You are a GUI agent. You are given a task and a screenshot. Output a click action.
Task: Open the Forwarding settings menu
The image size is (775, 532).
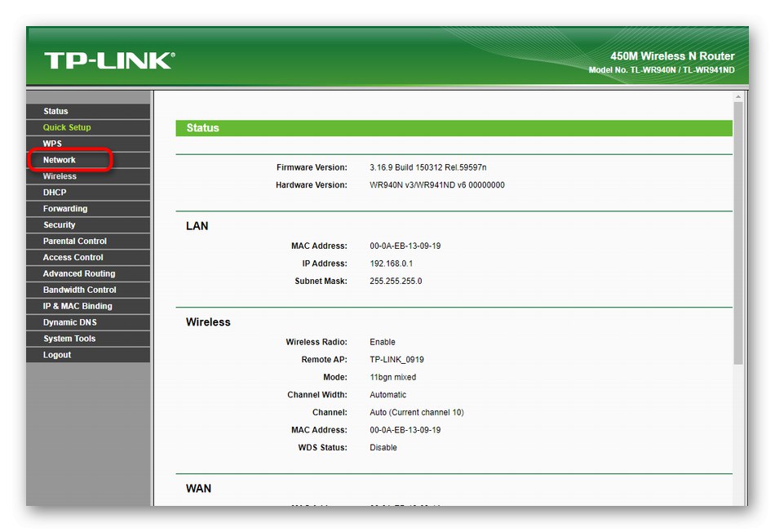(x=64, y=208)
